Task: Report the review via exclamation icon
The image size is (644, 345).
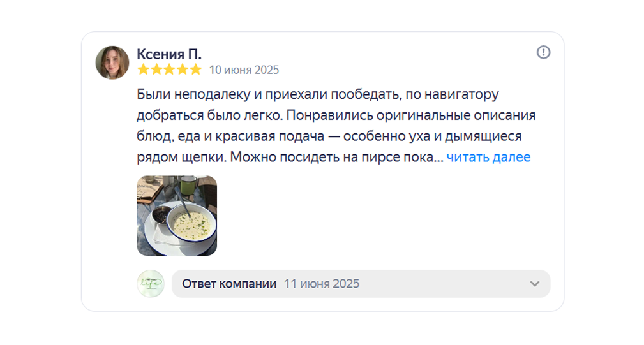Action: coord(543,52)
